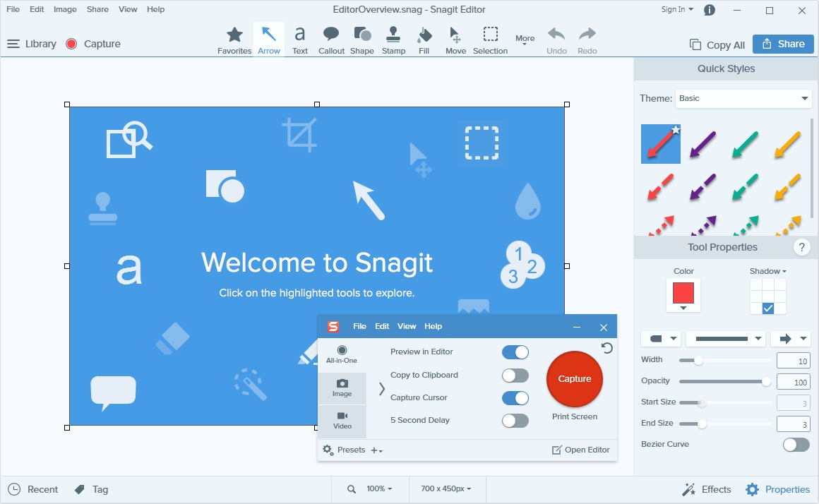819x504 pixels.
Task: Switch to the Video capture tab
Action: (342, 421)
